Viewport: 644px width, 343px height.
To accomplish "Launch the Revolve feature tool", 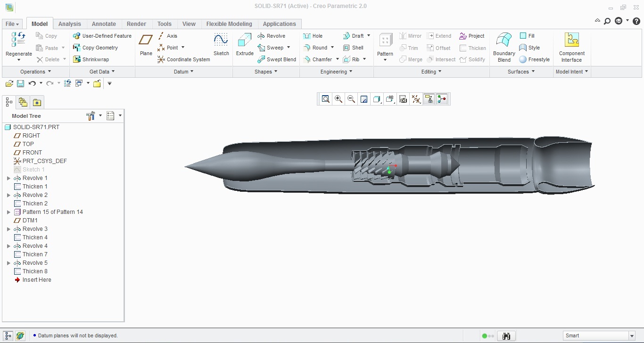I will pyautogui.click(x=271, y=36).
